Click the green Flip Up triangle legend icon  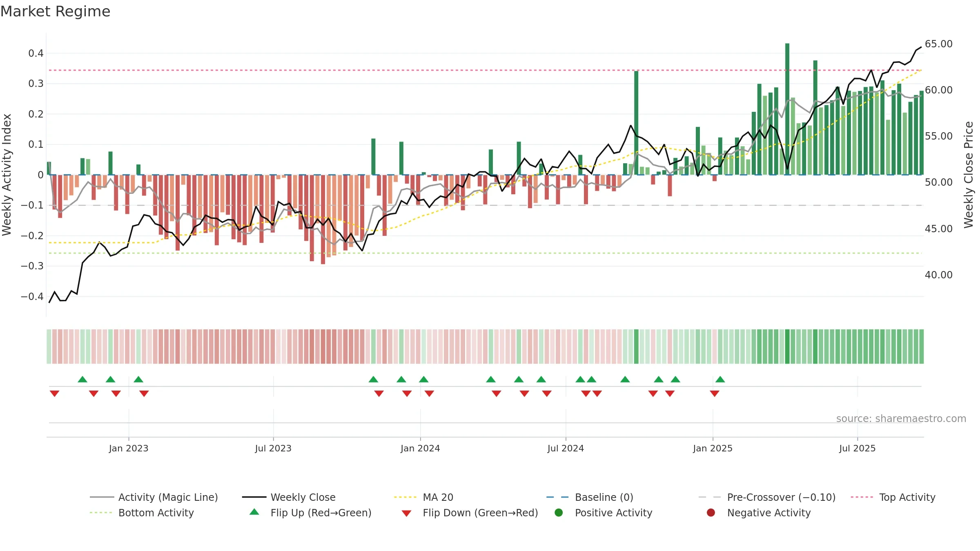[x=254, y=512]
